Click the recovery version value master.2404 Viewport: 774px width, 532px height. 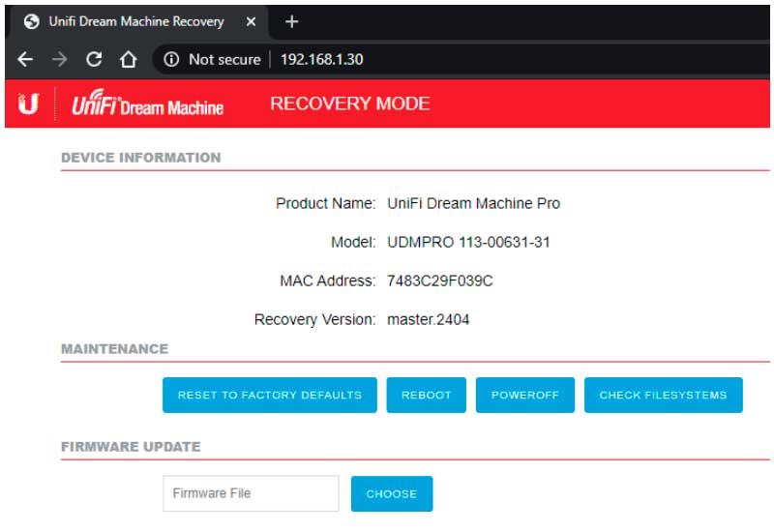(x=428, y=320)
